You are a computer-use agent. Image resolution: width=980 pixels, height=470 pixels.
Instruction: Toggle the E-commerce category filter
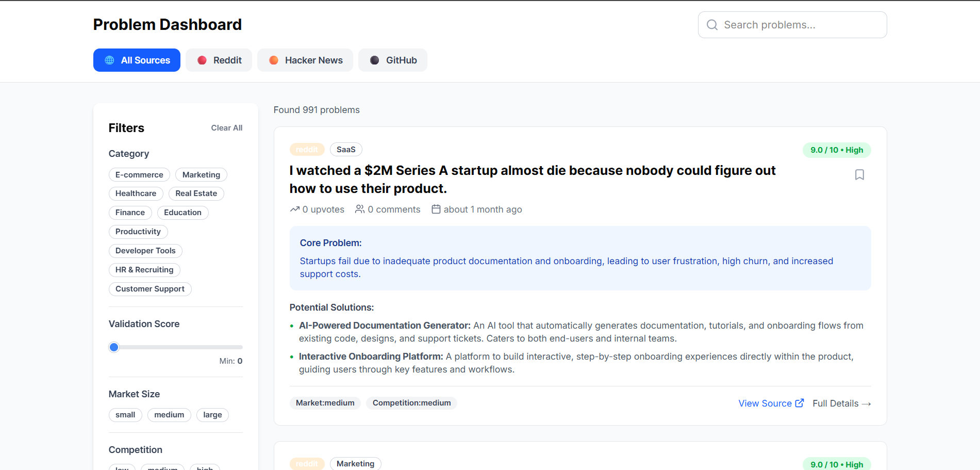pyautogui.click(x=139, y=175)
